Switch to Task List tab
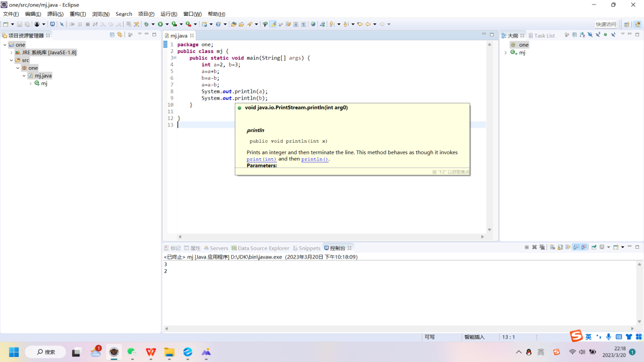 [542, 36]
